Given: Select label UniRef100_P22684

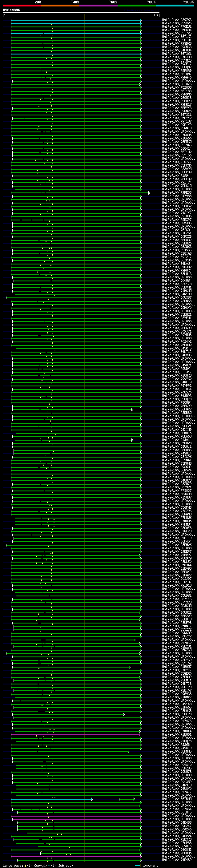Looking at the screenshot, I should (x=177, y=745).
